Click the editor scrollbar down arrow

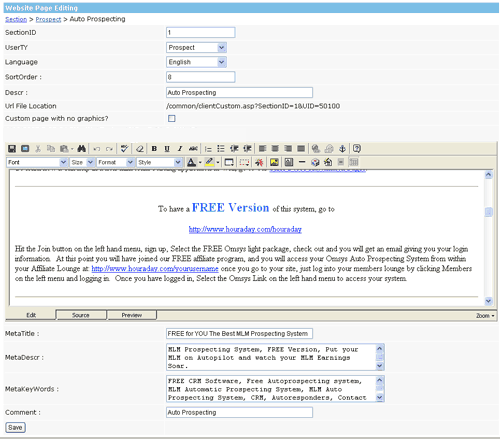(x=489, y=301)
